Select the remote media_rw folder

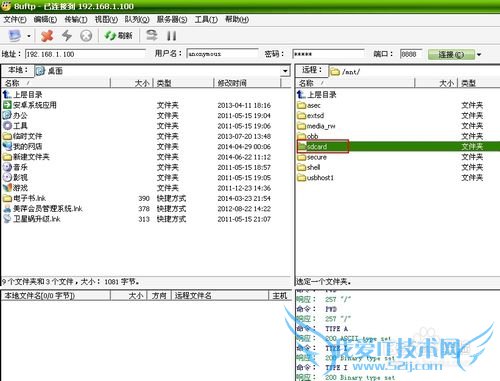(x=316, y=126)
